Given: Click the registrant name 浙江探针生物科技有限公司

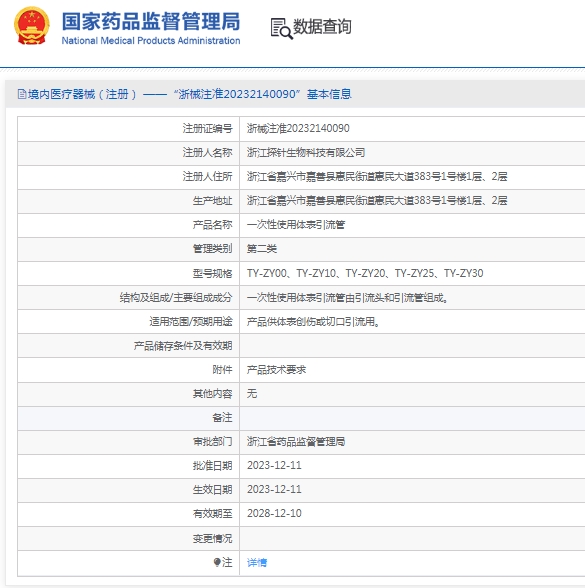Looking at the screenshot, I should coord(306,153).
